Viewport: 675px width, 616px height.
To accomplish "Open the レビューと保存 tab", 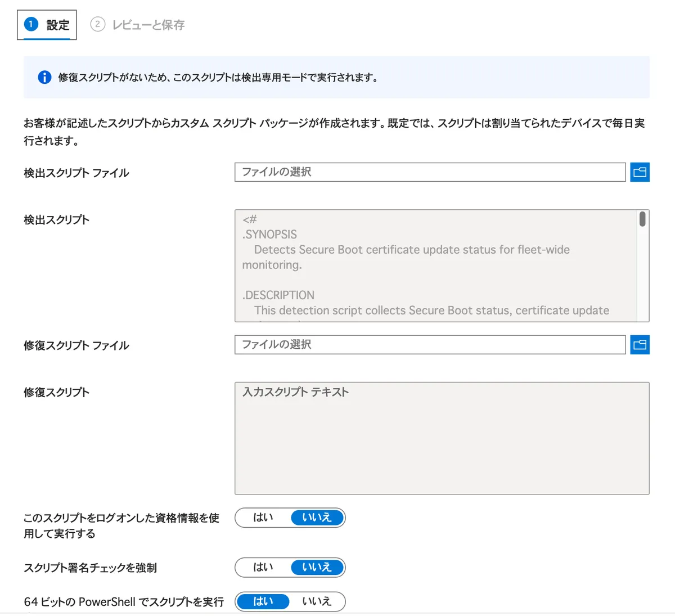I will 148,25.
